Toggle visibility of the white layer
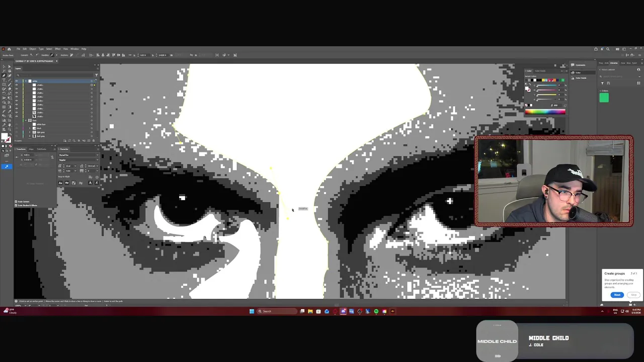 point(17,81)
